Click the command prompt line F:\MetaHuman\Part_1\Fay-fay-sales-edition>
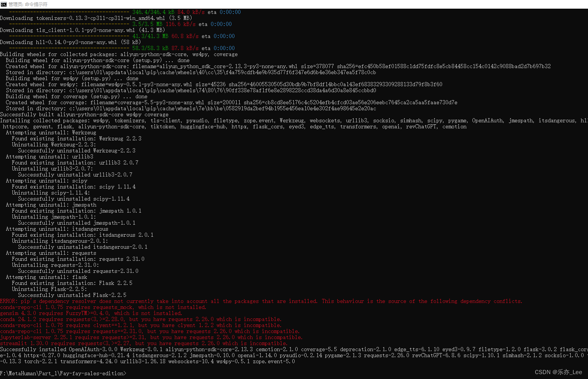Image resolution: width=588 pixels, height=379 pixels. click(x=63, y=373)
